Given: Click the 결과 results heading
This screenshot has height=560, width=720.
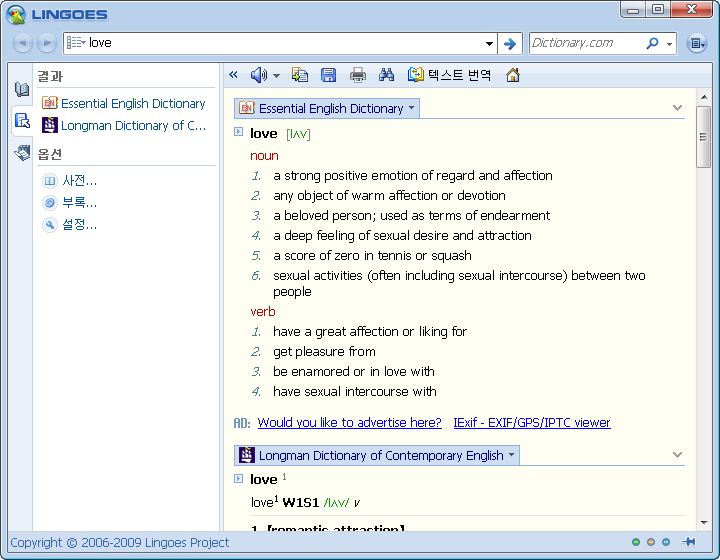Looking at the screenshot, I should [x=50, y=76].
